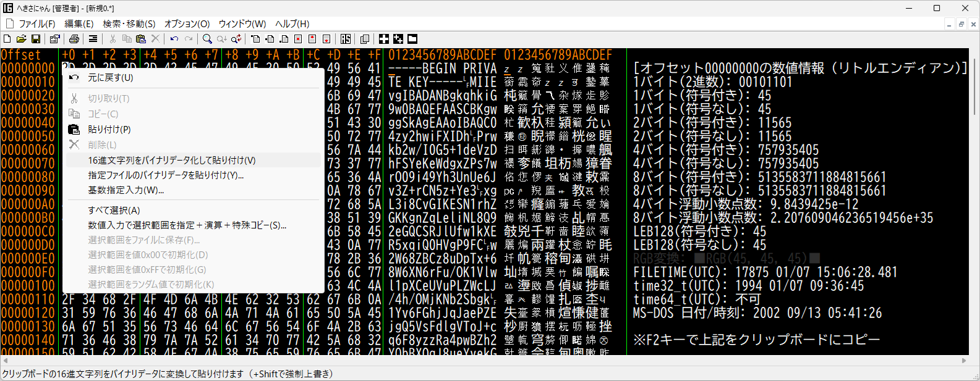Open the 検索・移動(S) menu

(129, 23)
